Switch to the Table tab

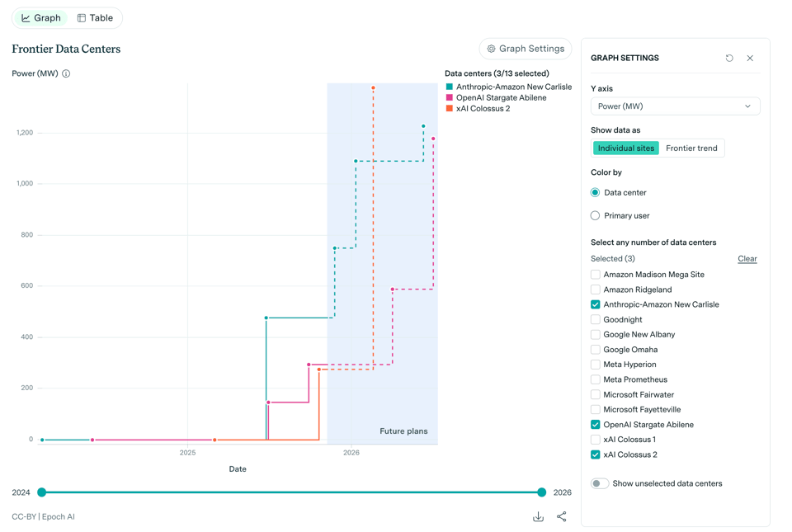[95, 18]
